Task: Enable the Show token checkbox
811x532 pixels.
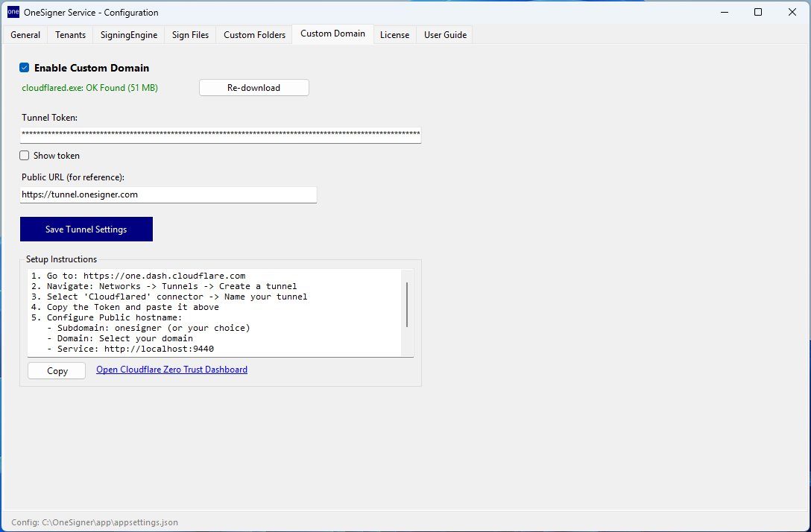Action: pyautogui.click(x=25, y=156)
